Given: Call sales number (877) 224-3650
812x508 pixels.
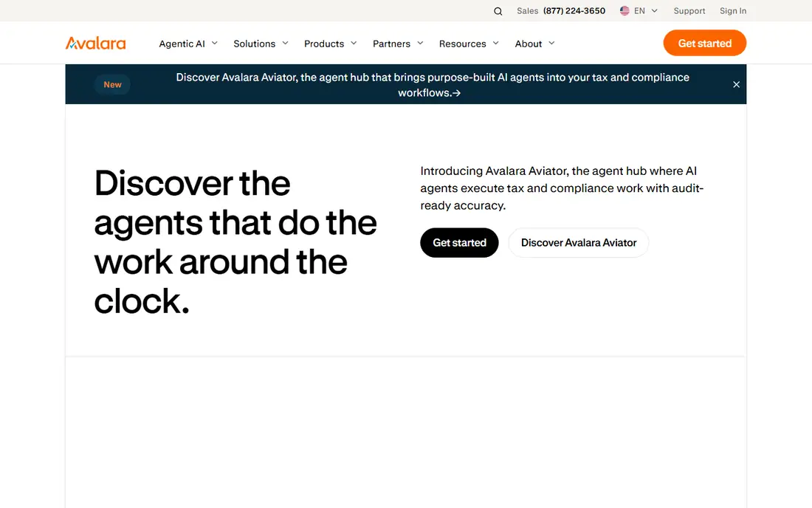Looking at the screenshot, I should click(574, 11).
